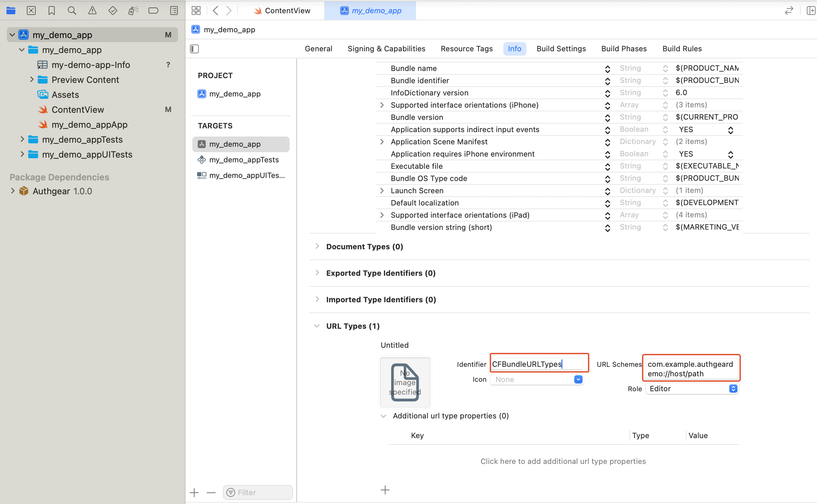Open the bookmark navigator icon

point(52,11)
